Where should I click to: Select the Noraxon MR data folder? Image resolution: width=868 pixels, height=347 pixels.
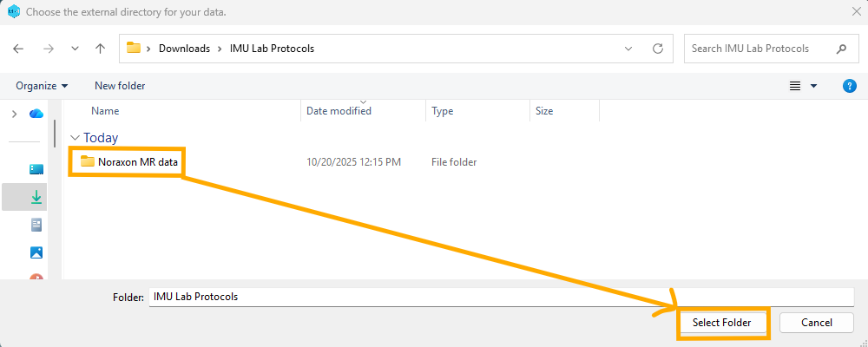[x=138, y=162]
